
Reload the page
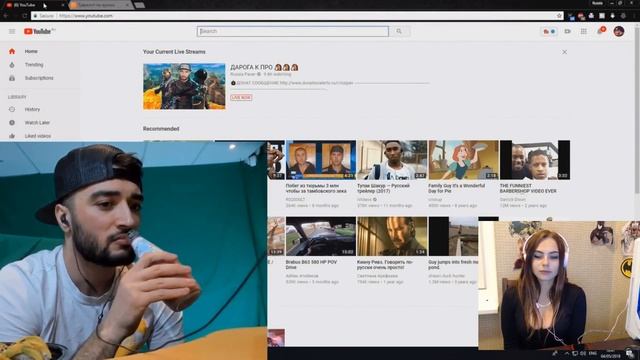point(24,16)
